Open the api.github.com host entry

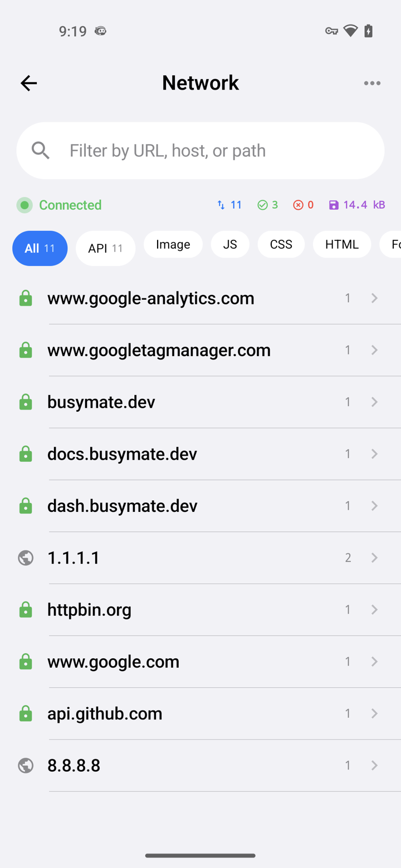pyautogui.click(x=200, y=713)
